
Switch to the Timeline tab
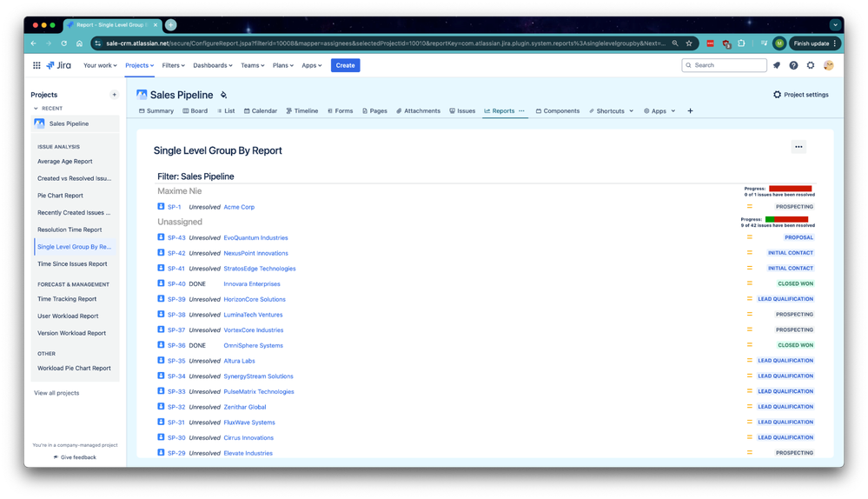(x=301, y=110)
